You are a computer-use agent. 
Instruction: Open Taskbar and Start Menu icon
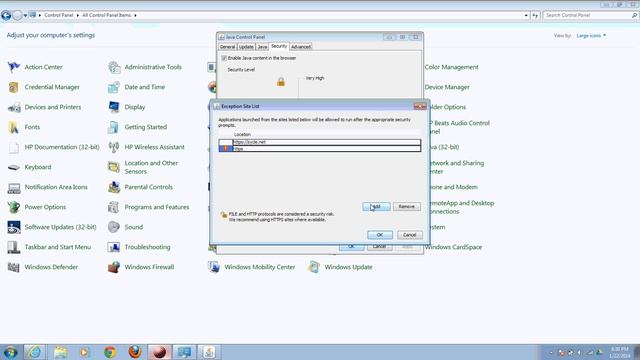[14, 247]
